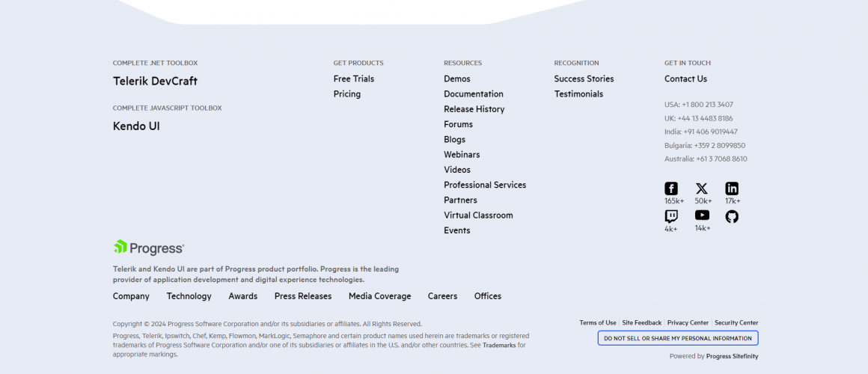Click the 'GET PRODUCTS' heading
The image size is (868, 374).
point(358,63)
